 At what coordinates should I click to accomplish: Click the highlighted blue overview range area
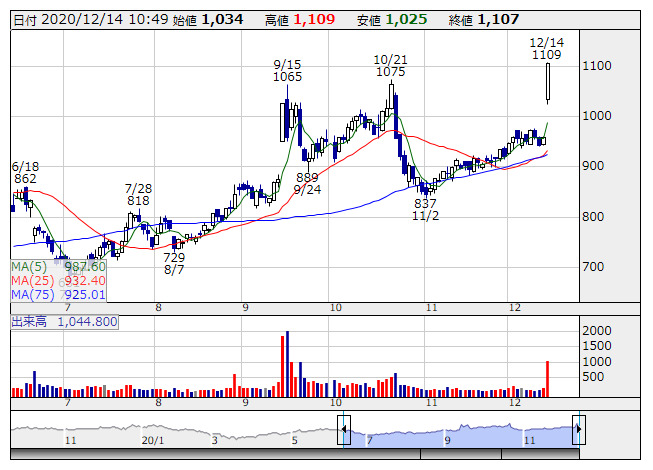tap(461, 437)
